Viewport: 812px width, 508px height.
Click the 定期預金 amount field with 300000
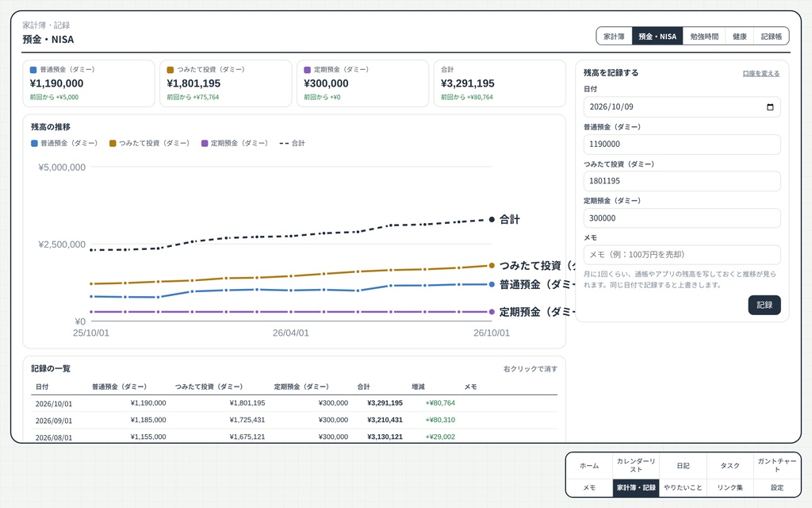tap(682, 218)
